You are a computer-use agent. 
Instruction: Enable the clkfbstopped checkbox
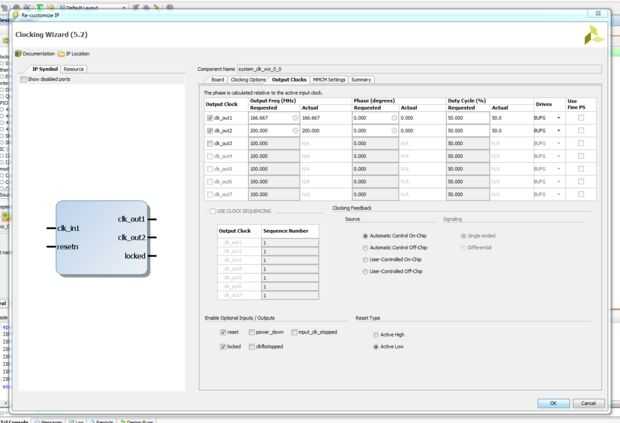pos(251,346)
